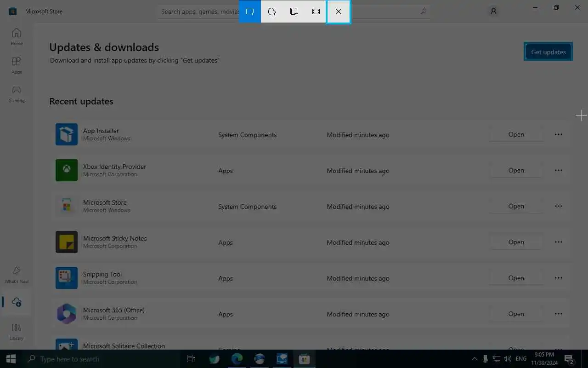
Task: Focus taskbar 'Type here to search' box
Action: [101, 359]
